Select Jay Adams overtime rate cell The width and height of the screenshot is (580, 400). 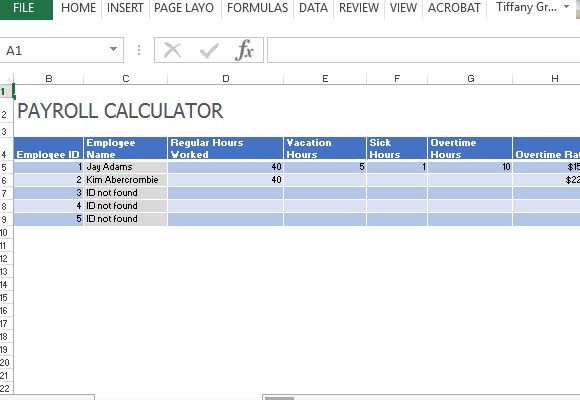tap(547, 167)
